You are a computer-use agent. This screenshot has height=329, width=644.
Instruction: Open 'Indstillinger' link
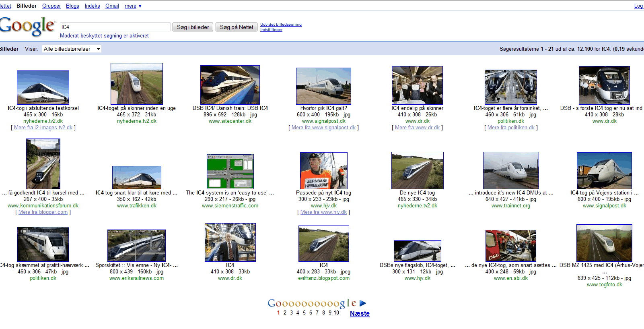pos(271,30)
